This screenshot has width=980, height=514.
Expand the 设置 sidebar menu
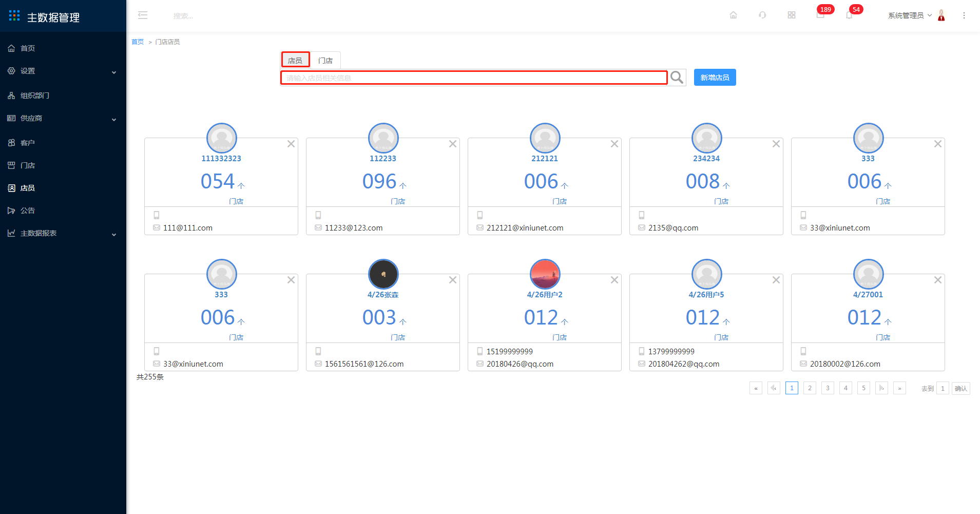click(63, 71)
